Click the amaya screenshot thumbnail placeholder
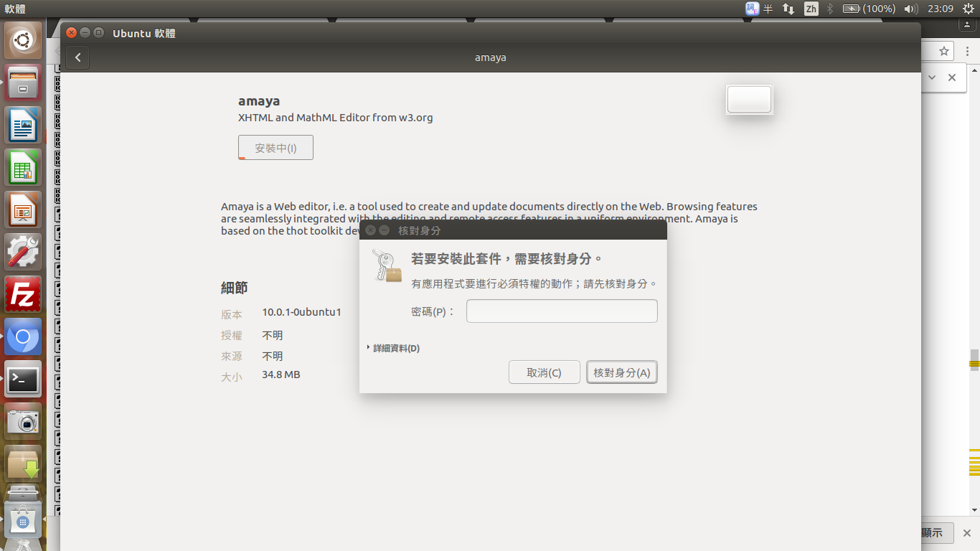980x551 pixels. [x=749, y=100]
